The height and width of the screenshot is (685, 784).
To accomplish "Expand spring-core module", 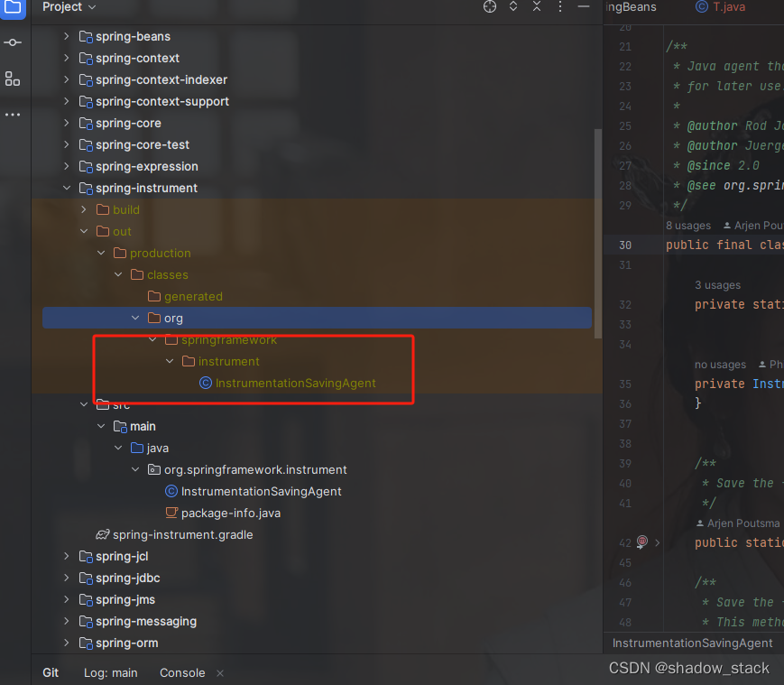I will pyautogui.click(x=67, y=123).
